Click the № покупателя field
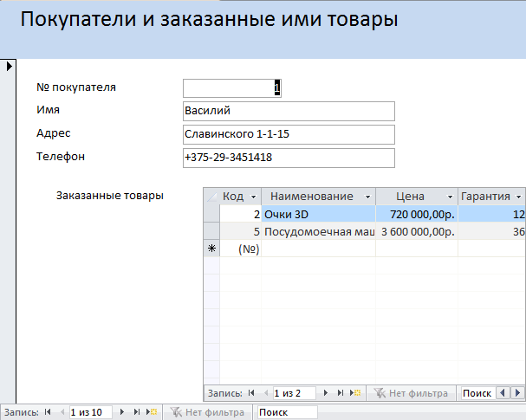 point(232,88)
